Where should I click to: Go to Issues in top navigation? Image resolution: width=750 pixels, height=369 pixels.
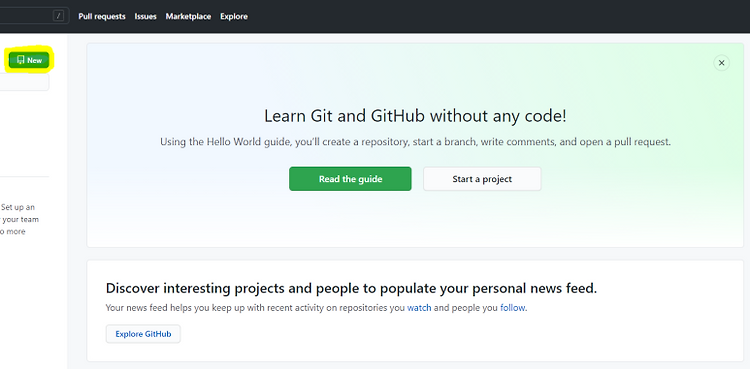tap(145, 16)
